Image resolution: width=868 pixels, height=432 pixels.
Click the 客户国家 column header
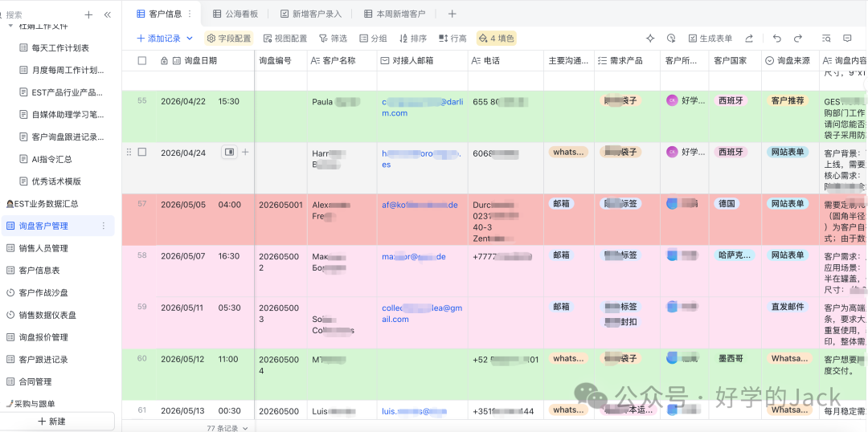pyautogui.click(x=735, y=61)
